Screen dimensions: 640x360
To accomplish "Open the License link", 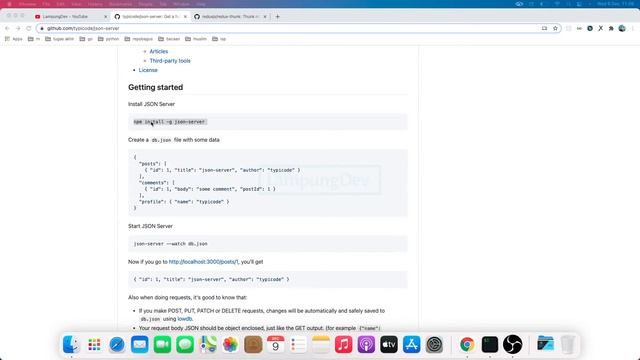I will pyautogui.click(x=148, y=70).
